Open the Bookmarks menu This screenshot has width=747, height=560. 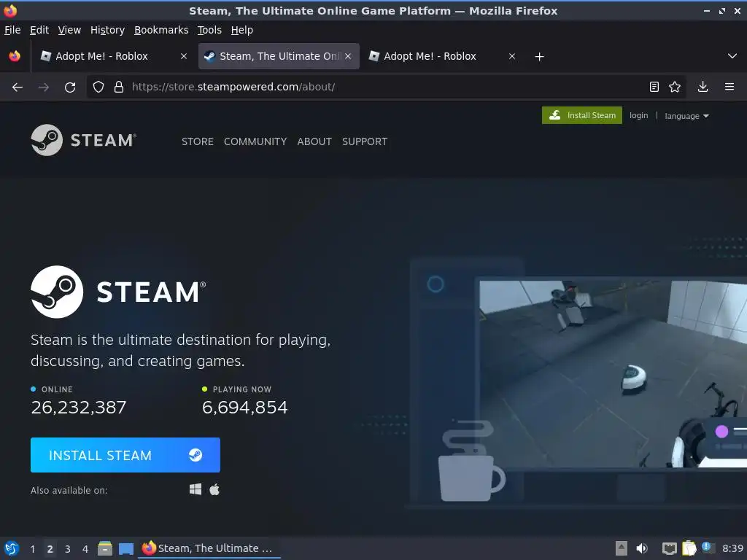[161, 30]
